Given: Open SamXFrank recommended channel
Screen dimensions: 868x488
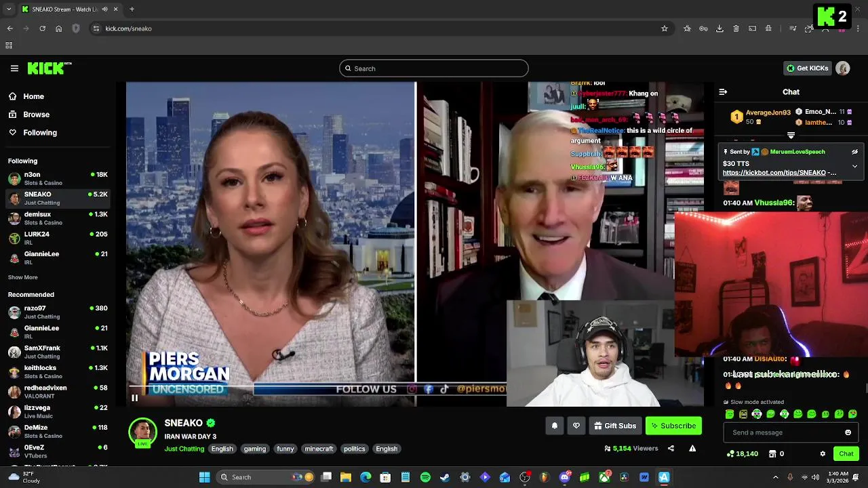Looking at the screenshot, I should tap(58, 352).
